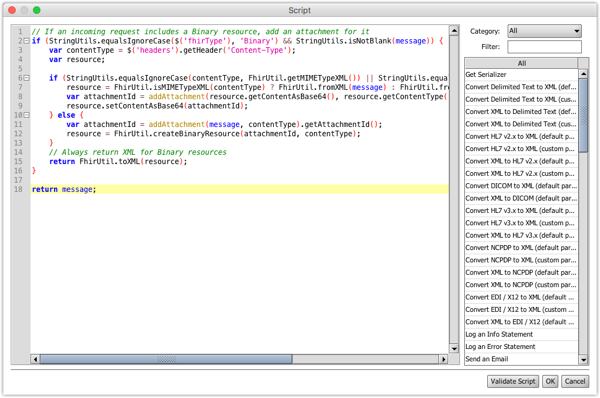The height and width of the screenshot is (398, 600).
Task: Collapse the else block fold at line 10
Action: click(26, 115)
